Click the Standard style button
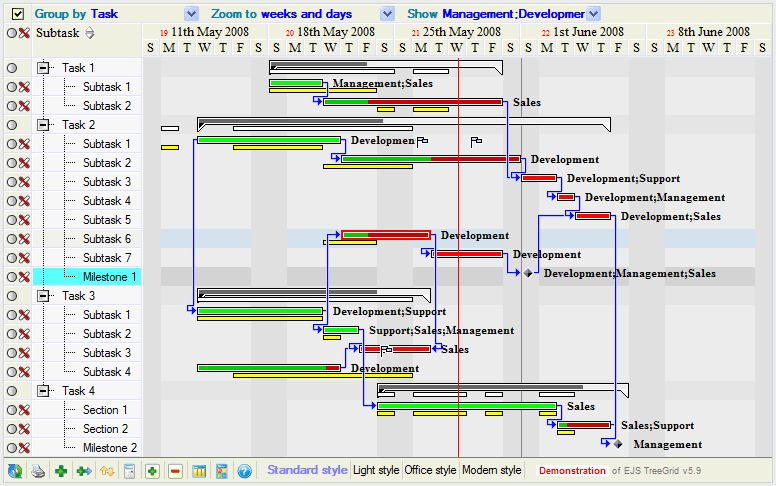Screen dimensions: 776x486 (x=307, y=470)
